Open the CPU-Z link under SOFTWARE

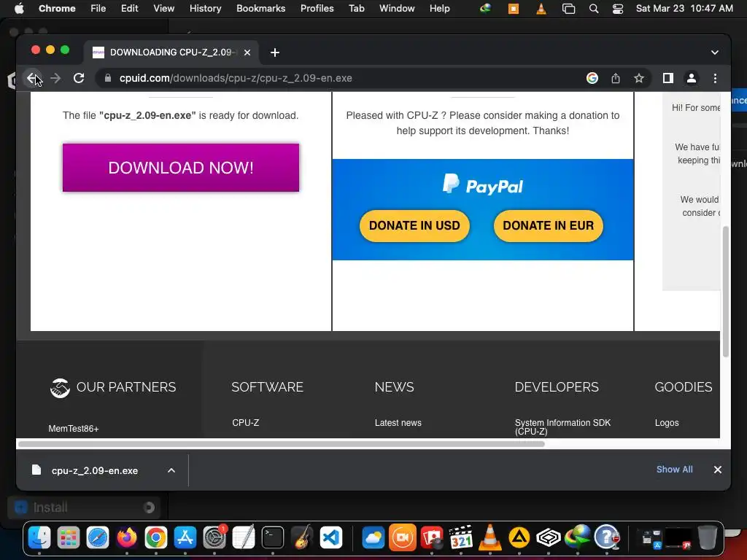[246, 423]
